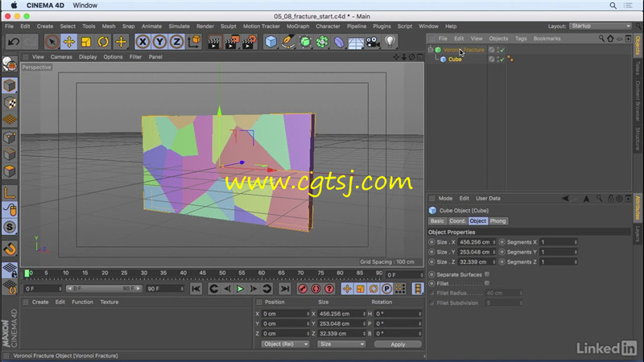Open Object Manager Tags menu
Image resolution: width=644 pixels, height=362 pixels.
click(x=521, y=39)
